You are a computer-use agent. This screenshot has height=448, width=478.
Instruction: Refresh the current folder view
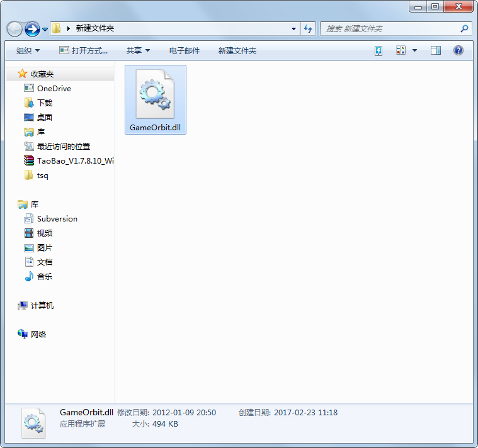308,29
